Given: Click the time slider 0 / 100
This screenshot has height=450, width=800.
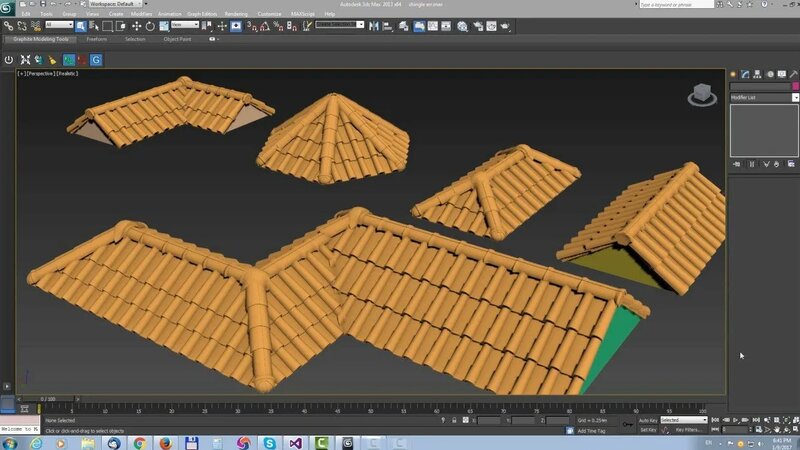Looking at the screenshot, I should (48, 399).
